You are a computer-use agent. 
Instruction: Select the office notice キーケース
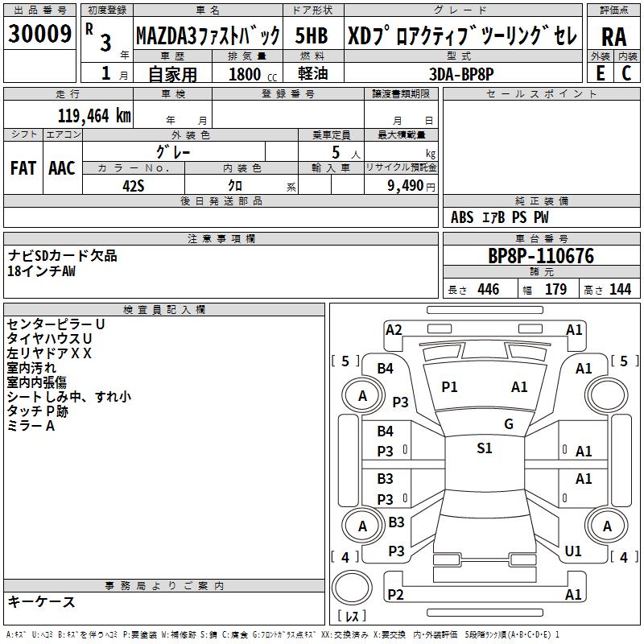[x=41, y=601]
